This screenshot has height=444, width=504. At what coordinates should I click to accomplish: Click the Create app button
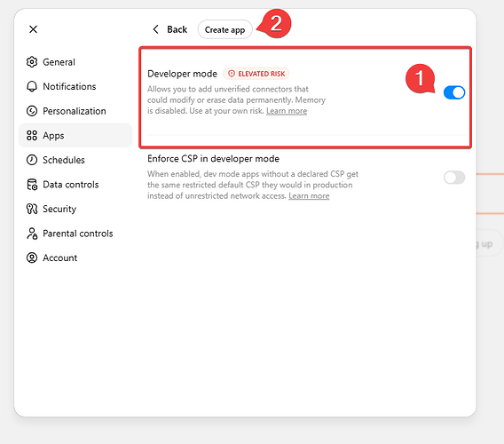(225, 29)
